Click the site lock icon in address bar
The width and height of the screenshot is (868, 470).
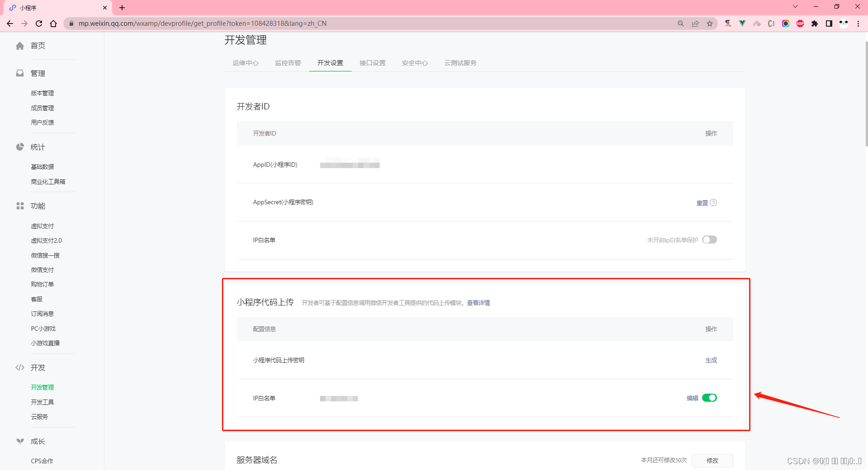pyautogui.click(x=71, y=23)
